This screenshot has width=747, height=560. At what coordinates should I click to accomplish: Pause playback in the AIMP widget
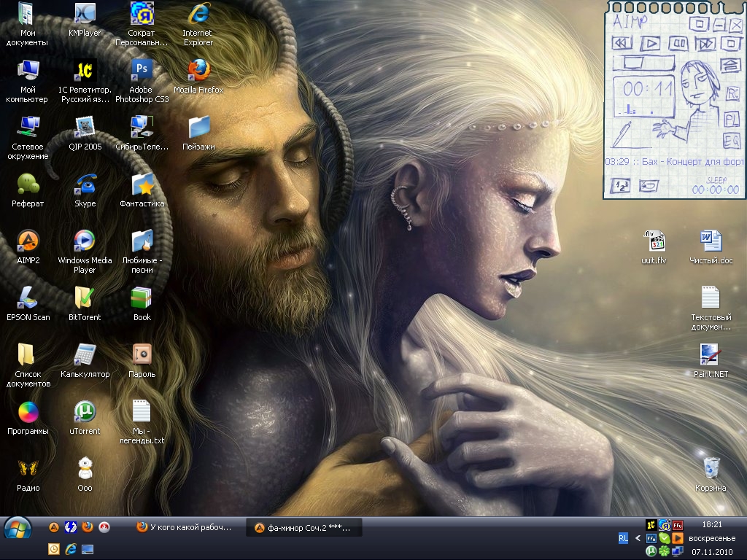pos(678,44)
